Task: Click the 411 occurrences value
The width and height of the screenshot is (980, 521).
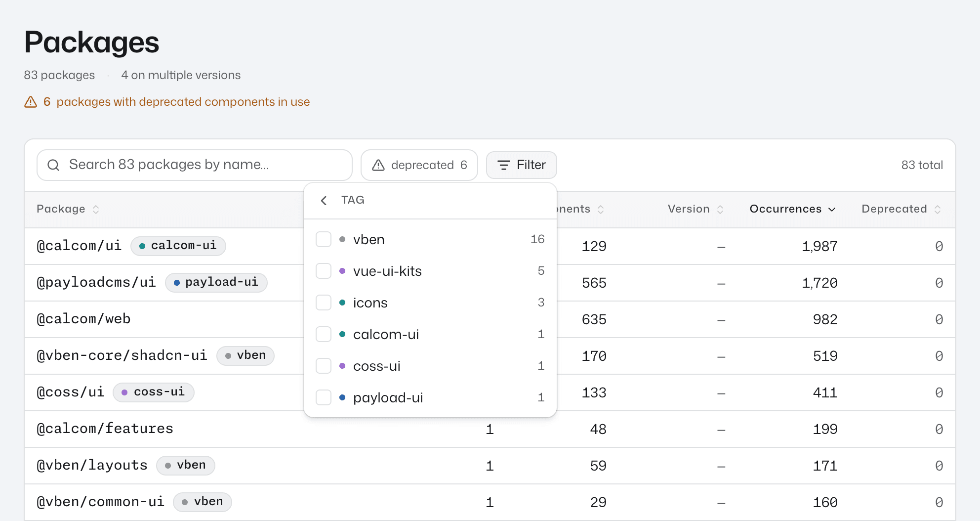Action: click(825, 392)
